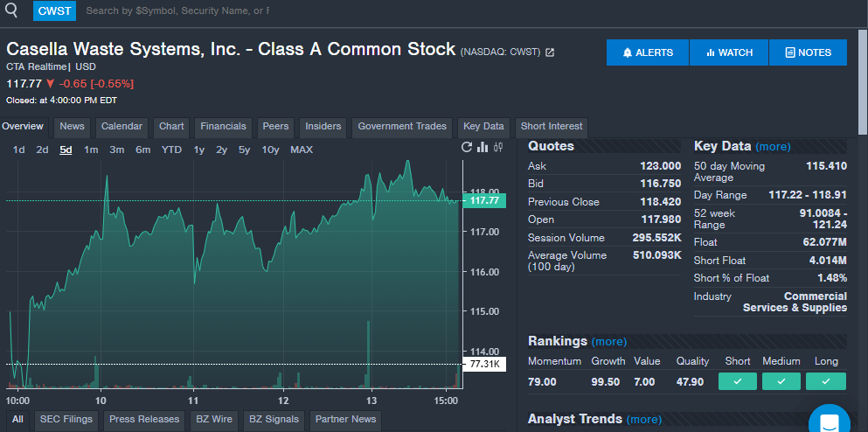The image size is (868, 432).
Task: Select the 5d chart range
Action: (x=66, y=150)
